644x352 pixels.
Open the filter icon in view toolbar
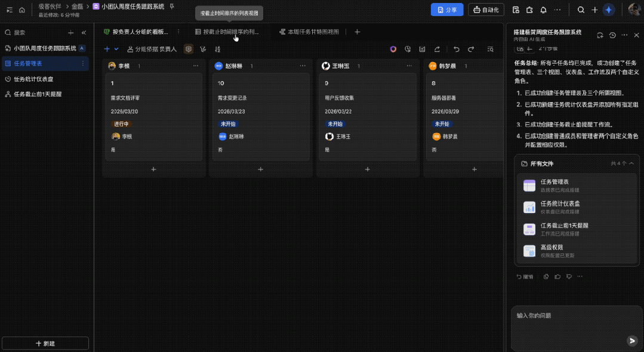(x=203, y=49)
